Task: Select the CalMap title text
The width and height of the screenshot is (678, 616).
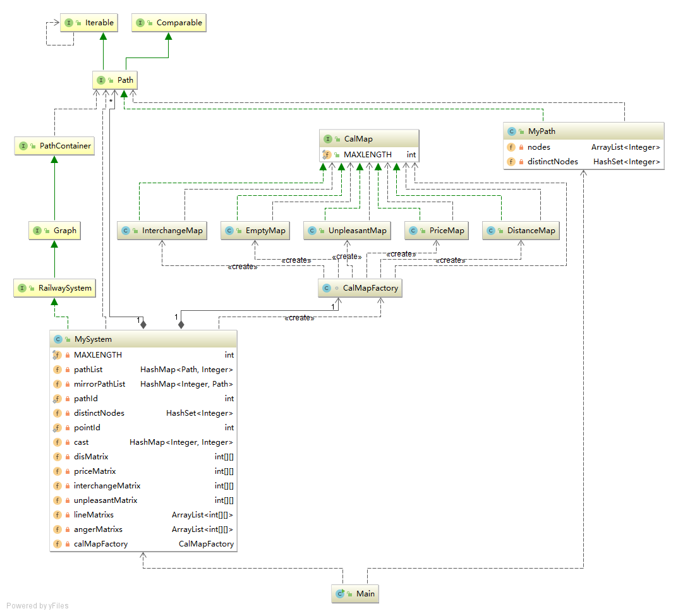Action: 358,139
